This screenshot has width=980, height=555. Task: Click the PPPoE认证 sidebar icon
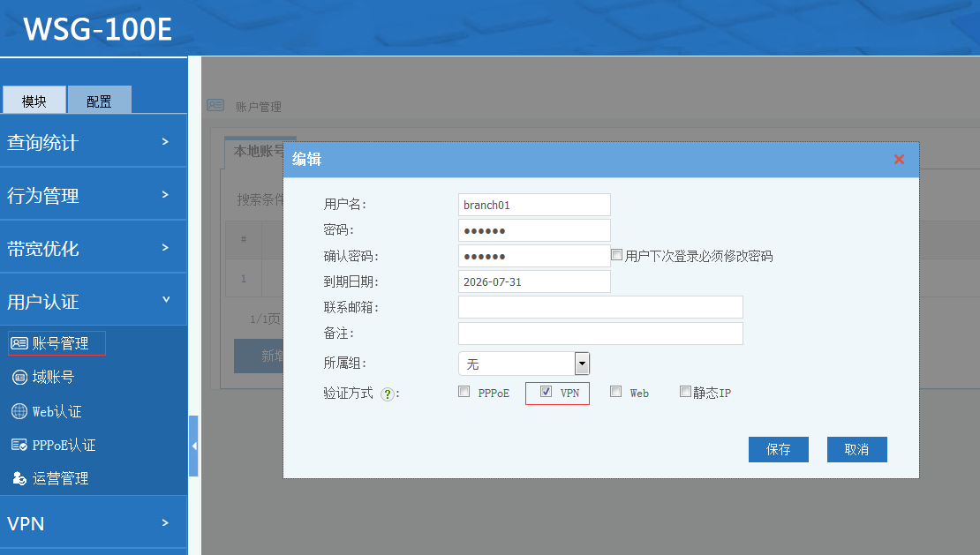pyautogui.click(x=19, y=446)
